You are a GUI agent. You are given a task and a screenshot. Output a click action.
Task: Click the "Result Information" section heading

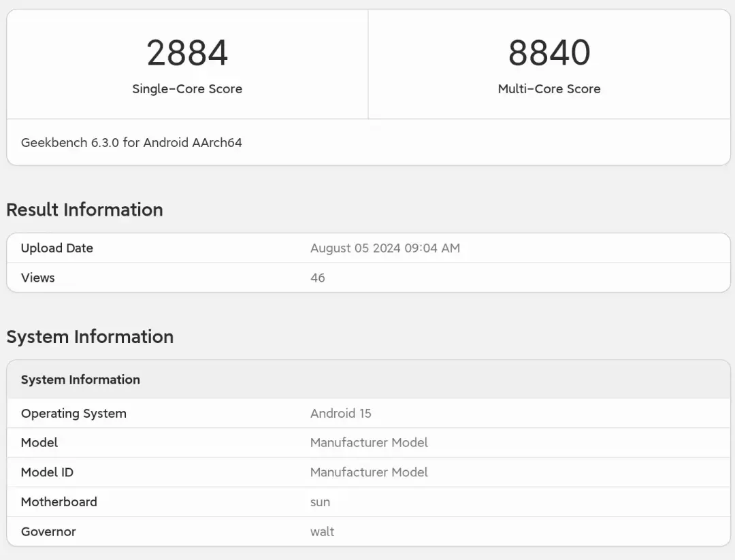(85, 210)
